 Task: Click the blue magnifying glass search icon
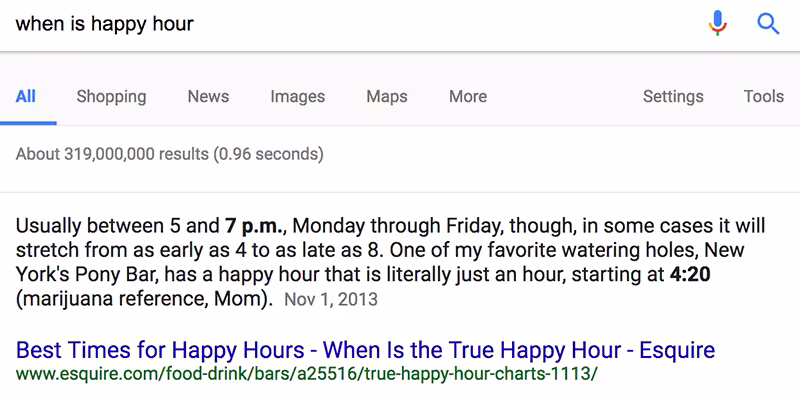[768, 23]
